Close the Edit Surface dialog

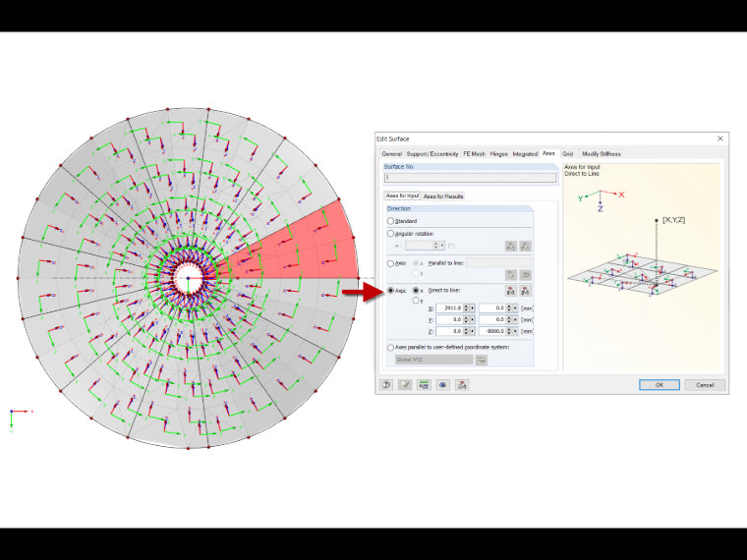coord(720,139)
